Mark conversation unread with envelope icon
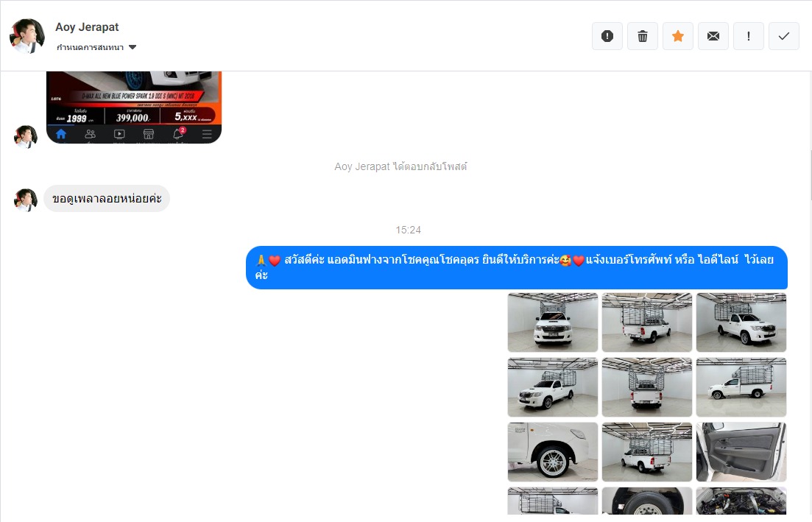Viewport: 812px width, 522px height. pos(713,36)
